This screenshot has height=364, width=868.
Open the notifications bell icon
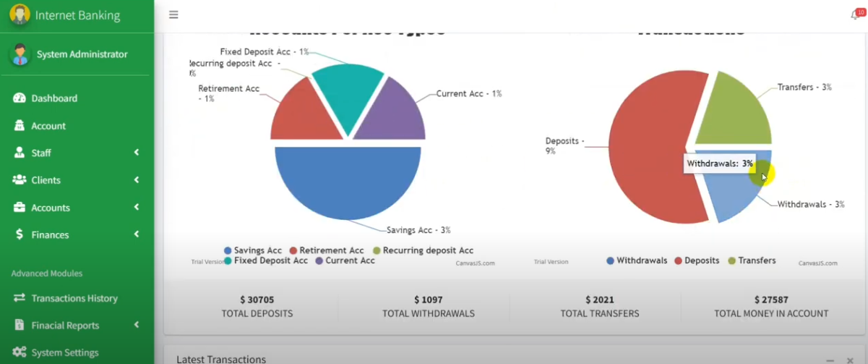(854, 15)
